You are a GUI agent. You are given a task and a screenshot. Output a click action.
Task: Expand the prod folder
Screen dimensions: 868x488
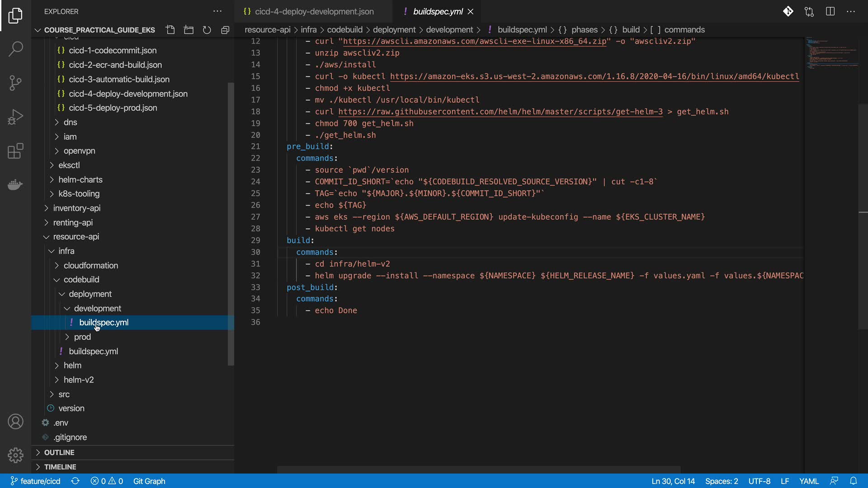[82, 337]
